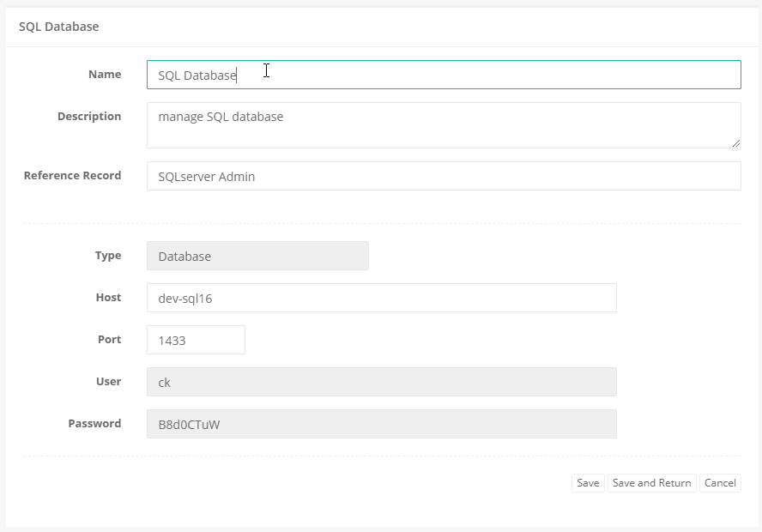The image size is (762, 532).
Task: Click the Save and Return button
Action: 651,482
